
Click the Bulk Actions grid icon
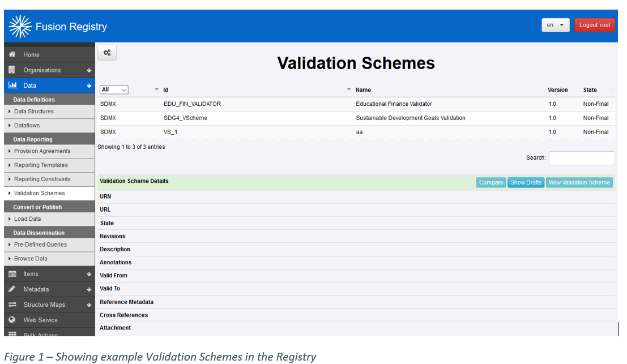pos(11,335)
